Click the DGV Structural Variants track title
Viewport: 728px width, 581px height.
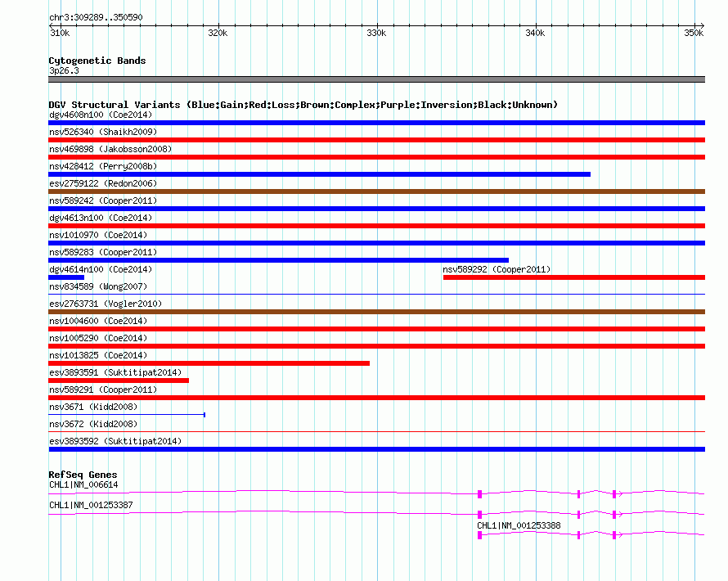click(303, 105)
